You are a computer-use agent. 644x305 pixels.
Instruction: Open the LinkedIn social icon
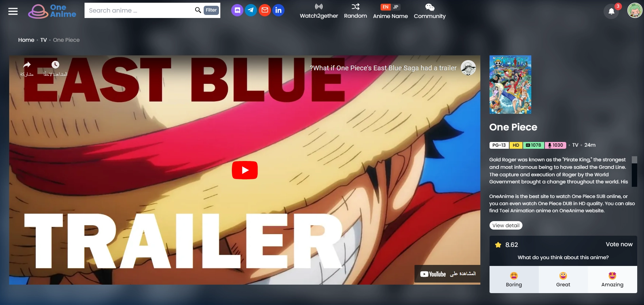pyautogui.click(x=278, y=10)
